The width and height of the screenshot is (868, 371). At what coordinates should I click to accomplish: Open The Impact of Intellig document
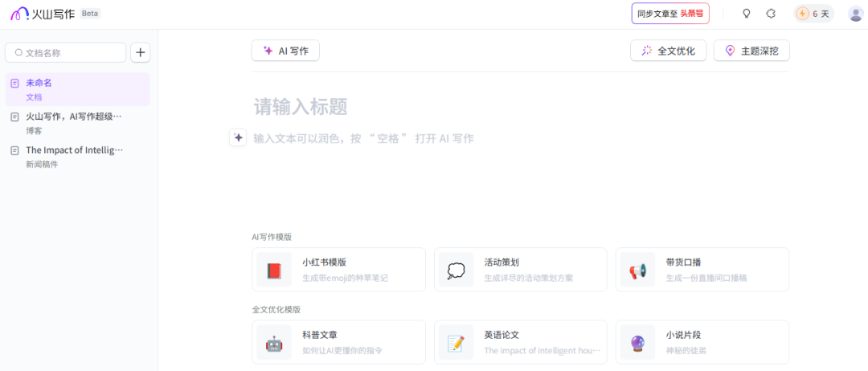pyautogui.click(x=77, y=157)
